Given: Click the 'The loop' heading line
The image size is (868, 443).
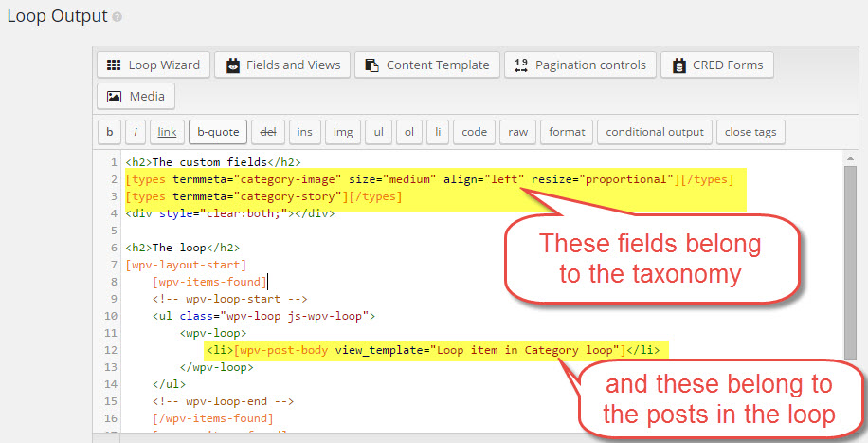Looking at the screenshot, I should 183,248.
